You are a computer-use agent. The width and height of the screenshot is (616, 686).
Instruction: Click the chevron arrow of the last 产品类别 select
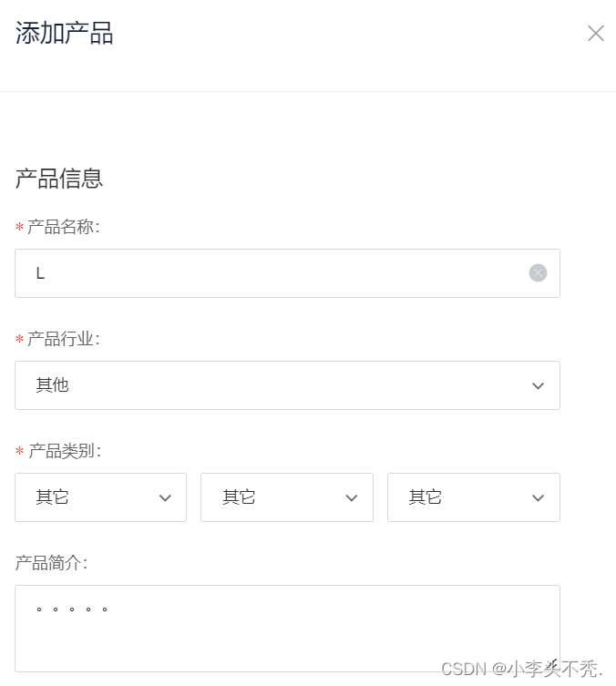[x=538, y=498]
